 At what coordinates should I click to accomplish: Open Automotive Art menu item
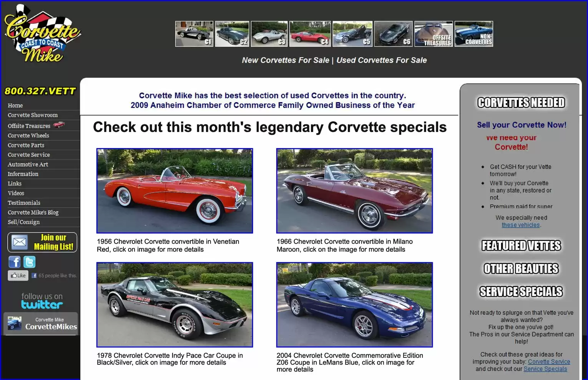[x=28, y=164]
